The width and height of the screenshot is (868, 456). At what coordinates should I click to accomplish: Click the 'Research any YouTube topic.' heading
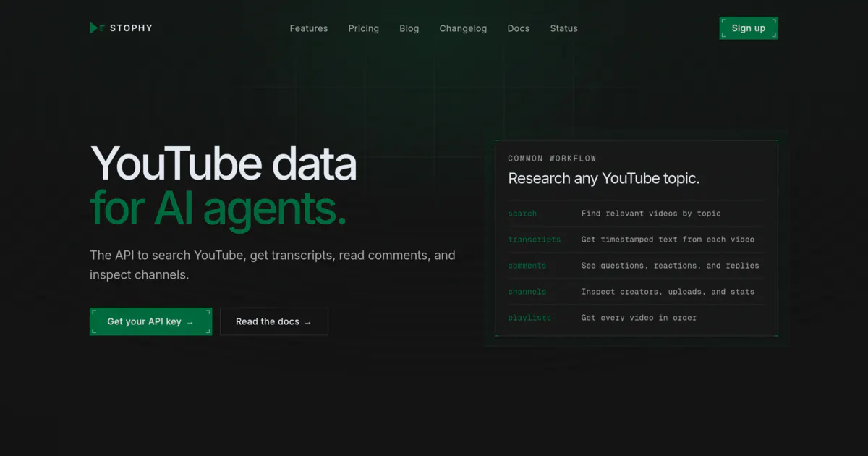point(604,179)
